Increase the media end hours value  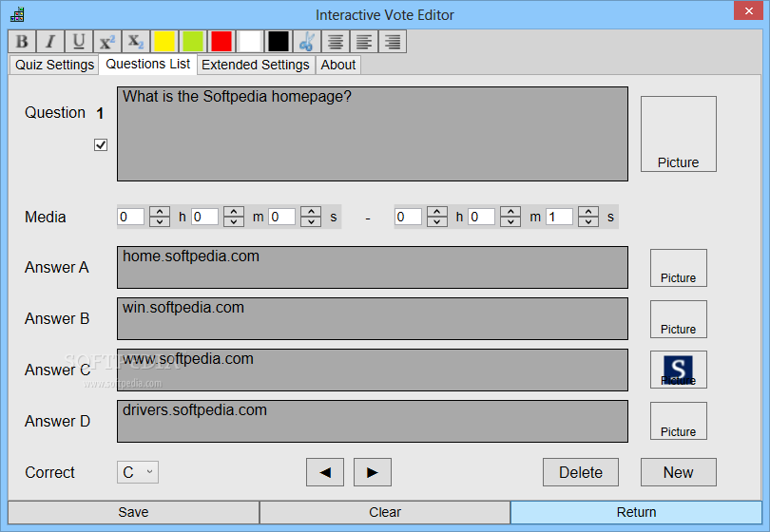(437, 212)
